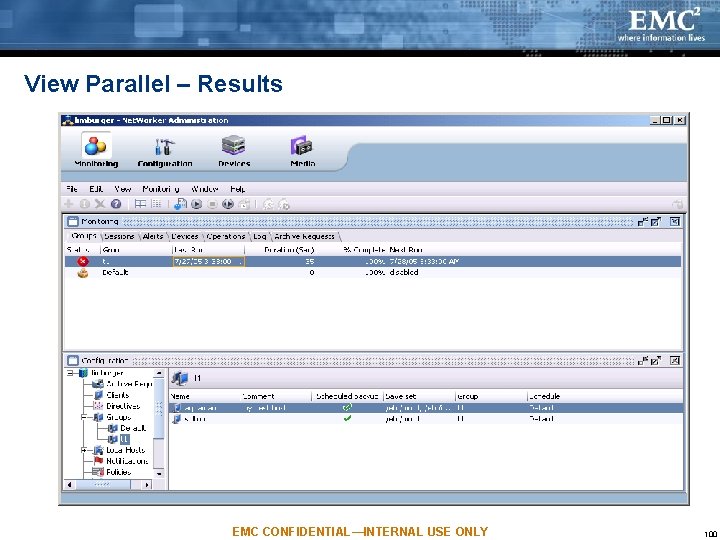Click tree horizontal scrollbar right arrow
Image resolution: width=720 pixels, height=540 pixels.
[x=146, y=485]
